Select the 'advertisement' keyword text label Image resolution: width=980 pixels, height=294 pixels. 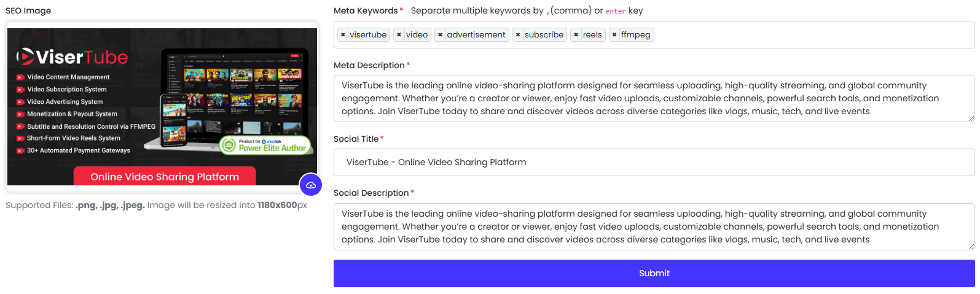pyautogui.click(x=476, y=35)
